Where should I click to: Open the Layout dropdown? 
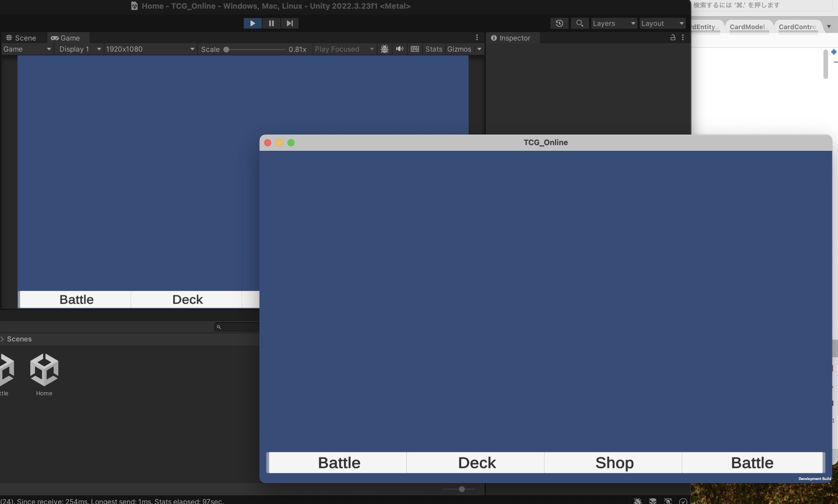coord(662,23)
